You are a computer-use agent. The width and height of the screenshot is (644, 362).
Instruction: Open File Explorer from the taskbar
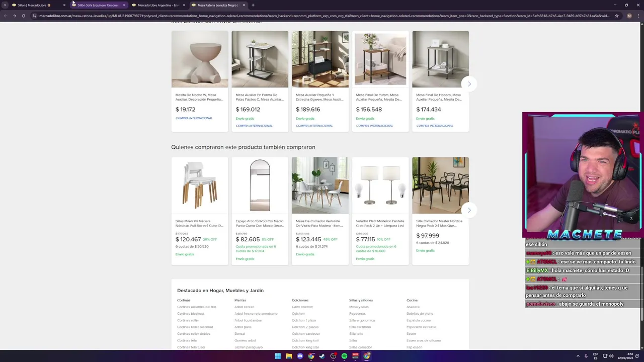click(289, 356)
